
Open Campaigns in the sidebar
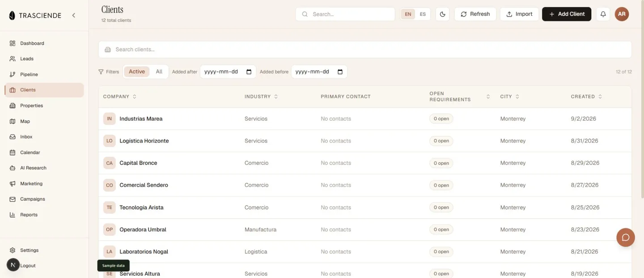[x=44, y=199]
